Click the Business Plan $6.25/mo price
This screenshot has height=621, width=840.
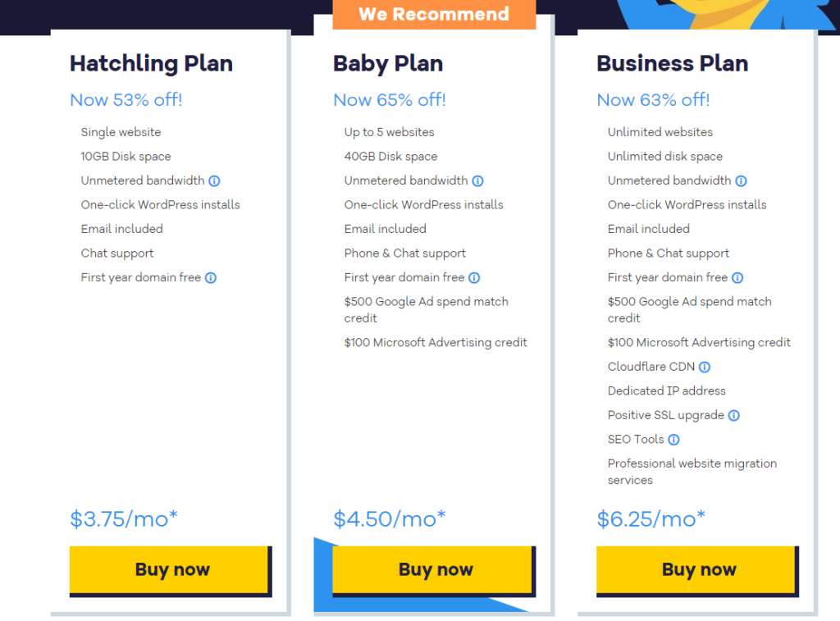click(x=651, y=518)
